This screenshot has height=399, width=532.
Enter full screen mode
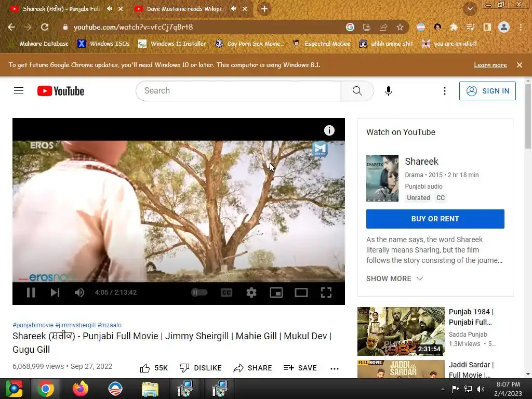pyautogui.click(x=326, y=292)
